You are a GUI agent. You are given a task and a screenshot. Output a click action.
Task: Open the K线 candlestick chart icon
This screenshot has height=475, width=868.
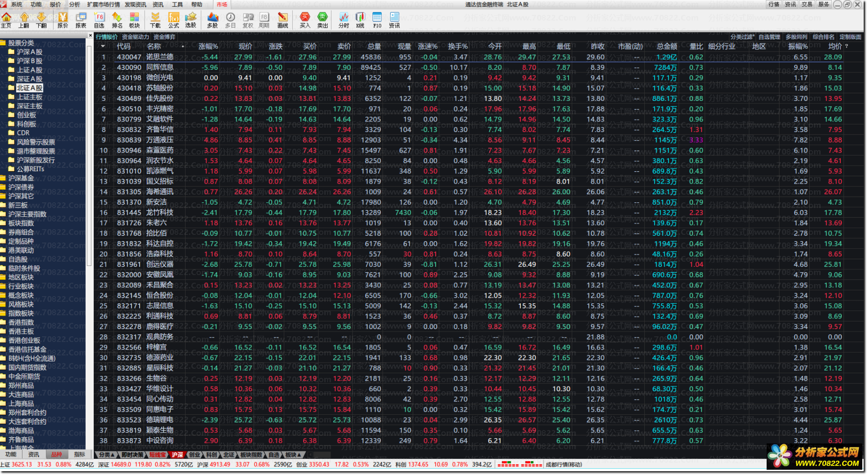pos(360,20)
